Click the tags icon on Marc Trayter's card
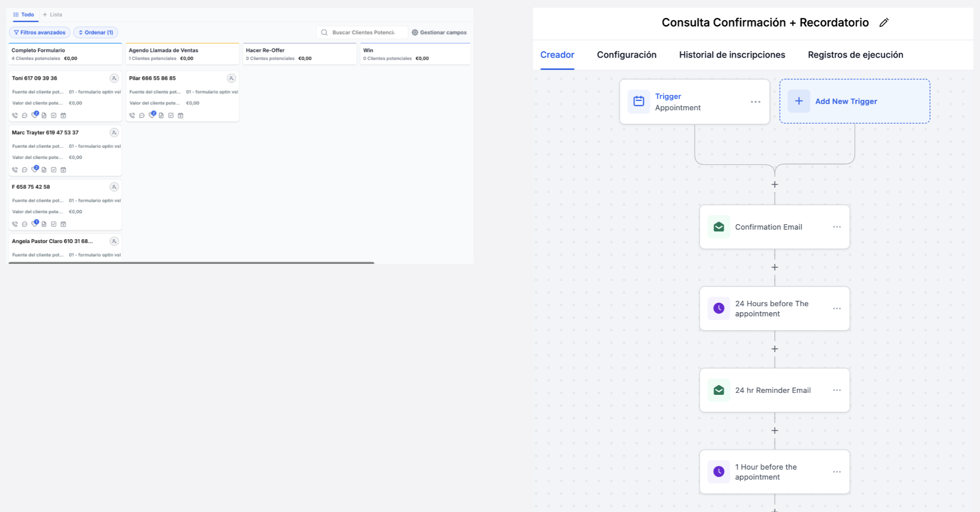The image size is (980, 512). 34,169
